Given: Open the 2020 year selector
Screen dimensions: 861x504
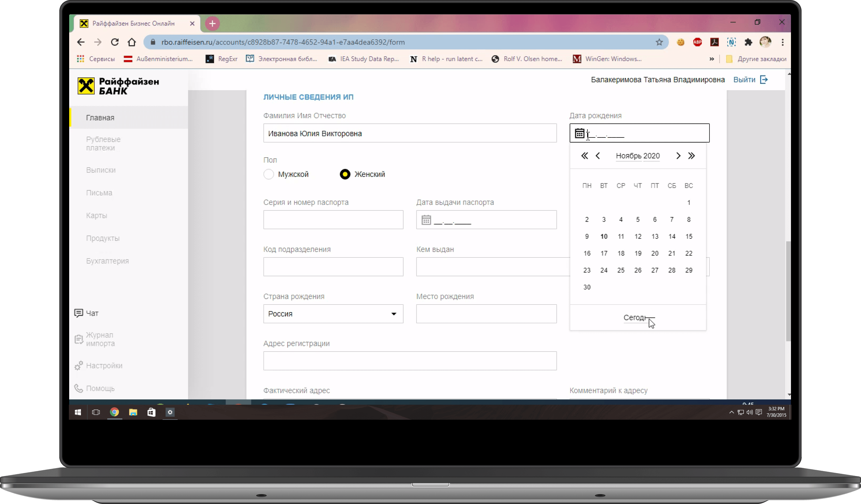Looking at the screenshot, I should pos(651,156).
